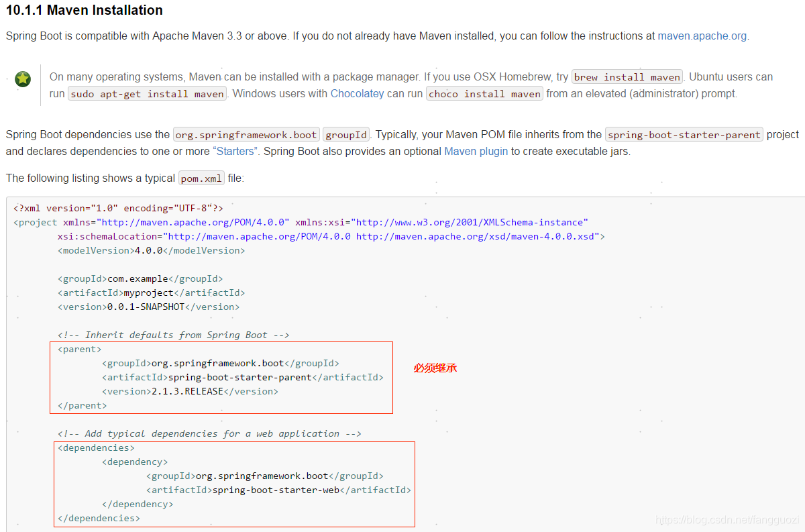Click the inline "groupId" code badge
This screenshot has height=532, width=805.
pyautogui.click(x=346, y=135)
